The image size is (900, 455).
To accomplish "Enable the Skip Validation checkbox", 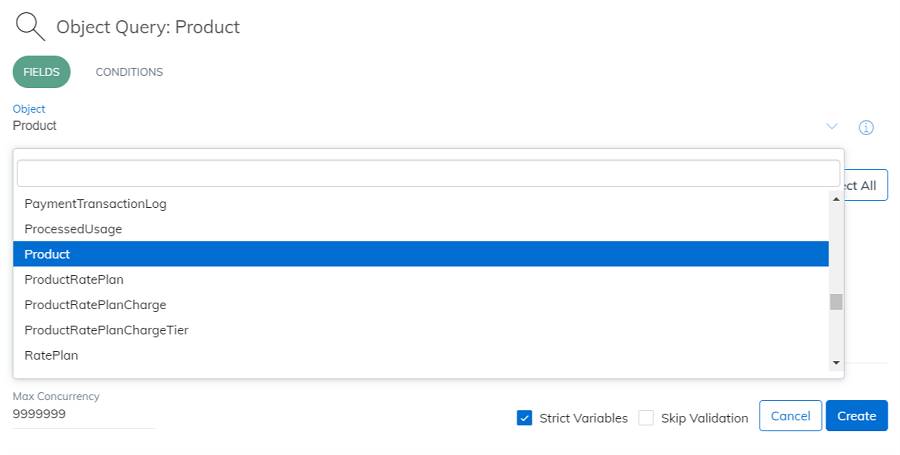I will pyautogui.click(x=646, y=418).
